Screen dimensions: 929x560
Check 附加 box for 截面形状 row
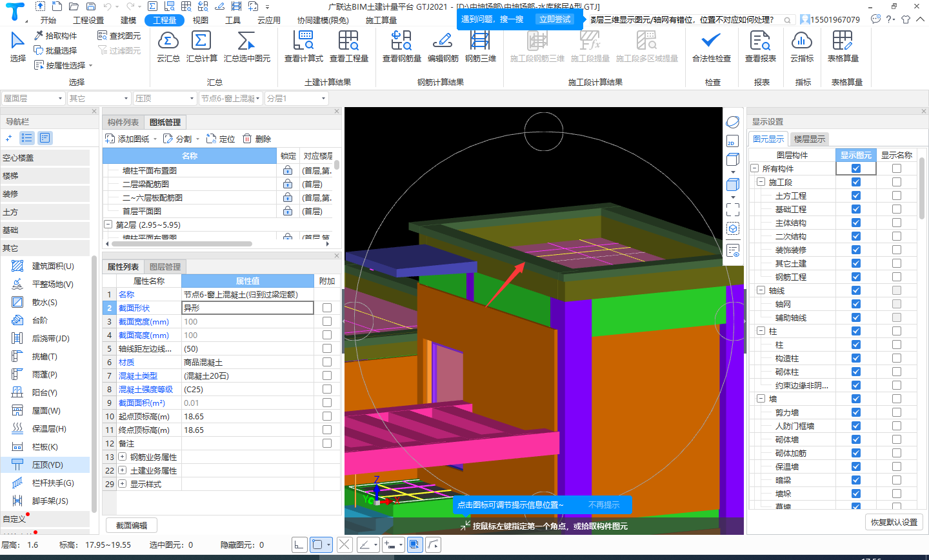(x=327, y=308)
